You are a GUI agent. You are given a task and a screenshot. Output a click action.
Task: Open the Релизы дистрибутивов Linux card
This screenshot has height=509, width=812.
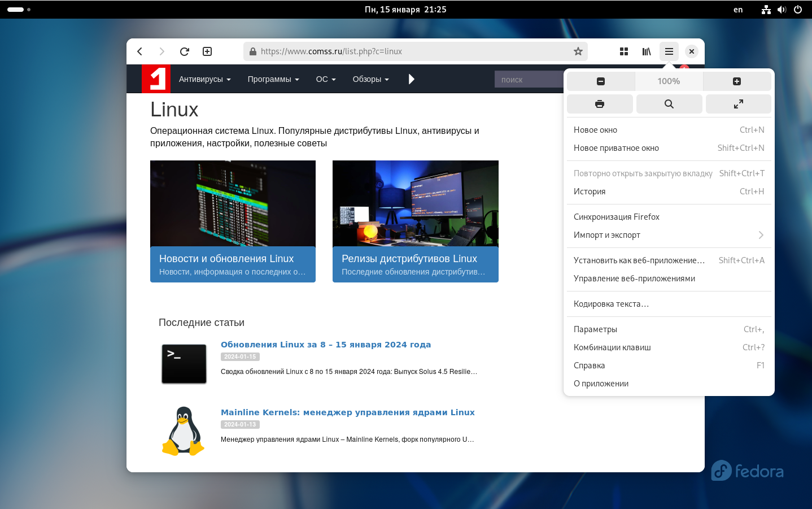point(416,221)
